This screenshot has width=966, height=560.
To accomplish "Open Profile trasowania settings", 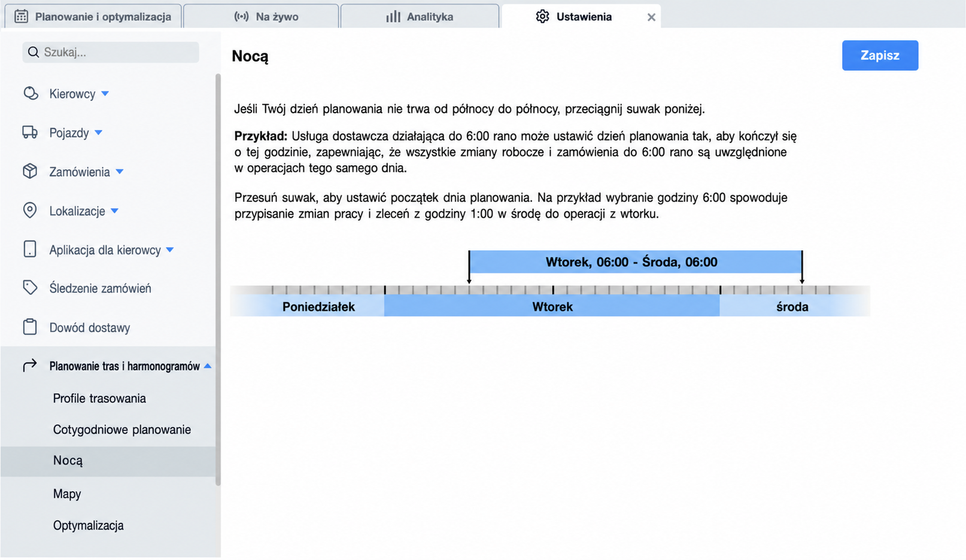I will coord(99,398).
